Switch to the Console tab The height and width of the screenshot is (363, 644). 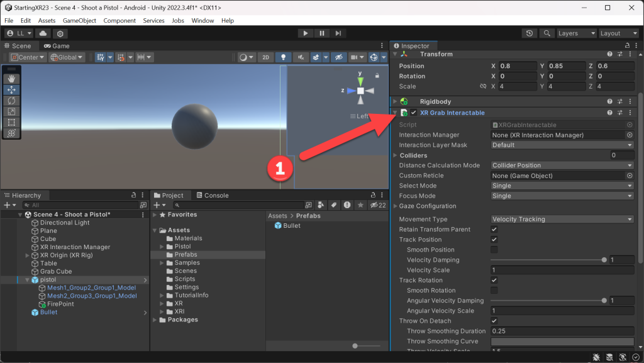213,195
